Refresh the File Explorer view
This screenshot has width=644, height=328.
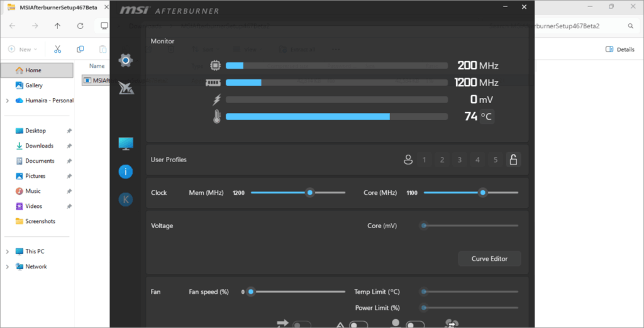[x=80, y=26]
